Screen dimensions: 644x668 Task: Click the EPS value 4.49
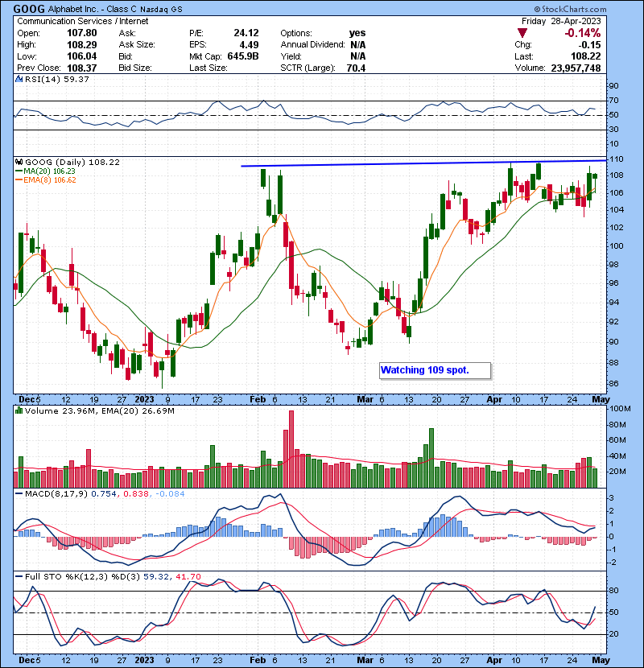click(x=249, y=45)
